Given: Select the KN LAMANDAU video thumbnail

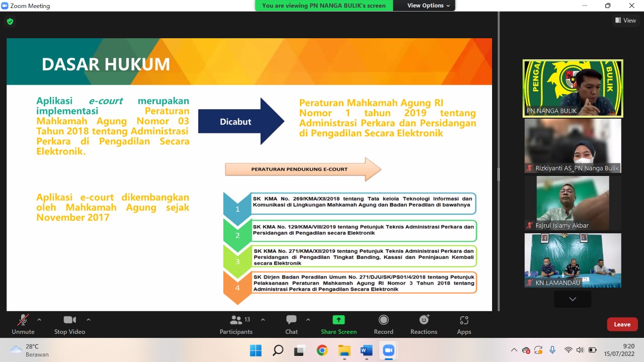Looking at the screenshot, I should (573, 260).
